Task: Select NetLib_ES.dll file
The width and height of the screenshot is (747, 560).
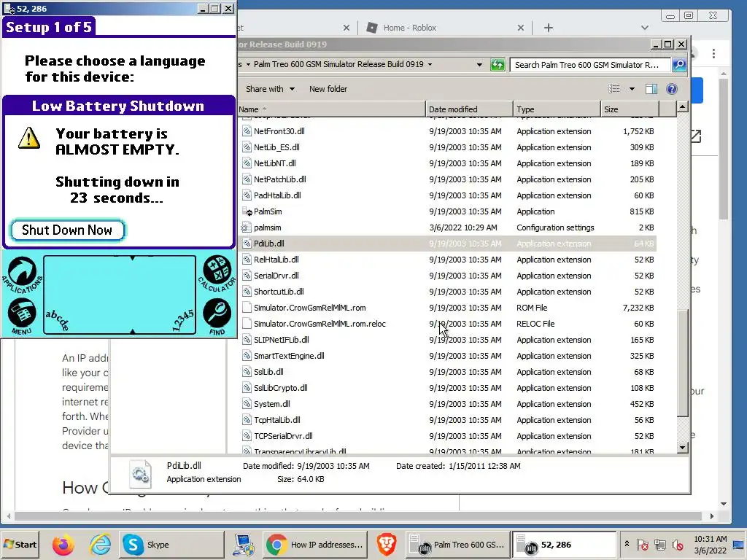Action: pyautogui.click(x=276, y=147)
